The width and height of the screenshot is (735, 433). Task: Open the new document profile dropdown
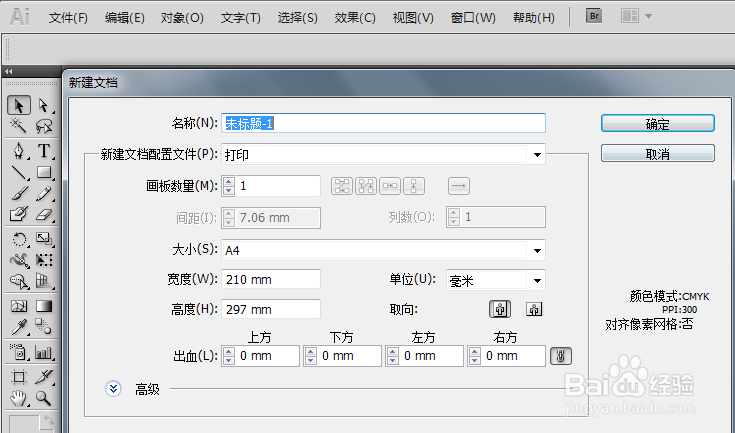pyautogui.click(x=537, y=155)
